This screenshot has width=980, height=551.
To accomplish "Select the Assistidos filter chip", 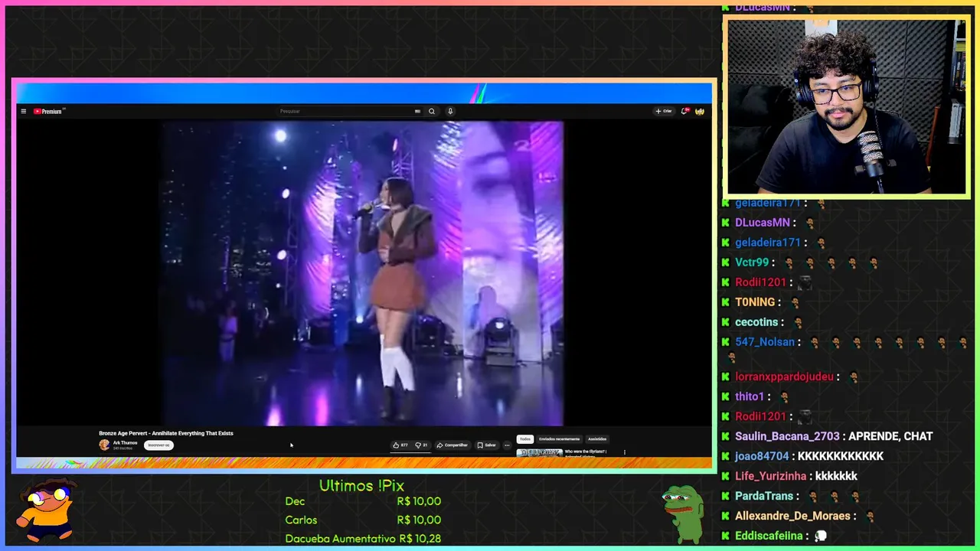I will 597,439.
